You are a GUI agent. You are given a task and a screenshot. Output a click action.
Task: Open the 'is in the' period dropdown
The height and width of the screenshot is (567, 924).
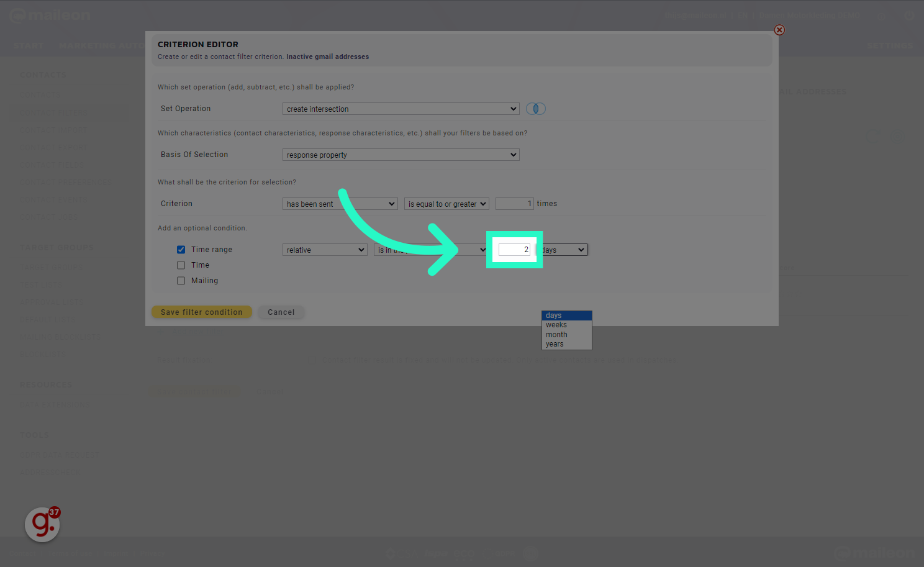(x=430, y=250)
